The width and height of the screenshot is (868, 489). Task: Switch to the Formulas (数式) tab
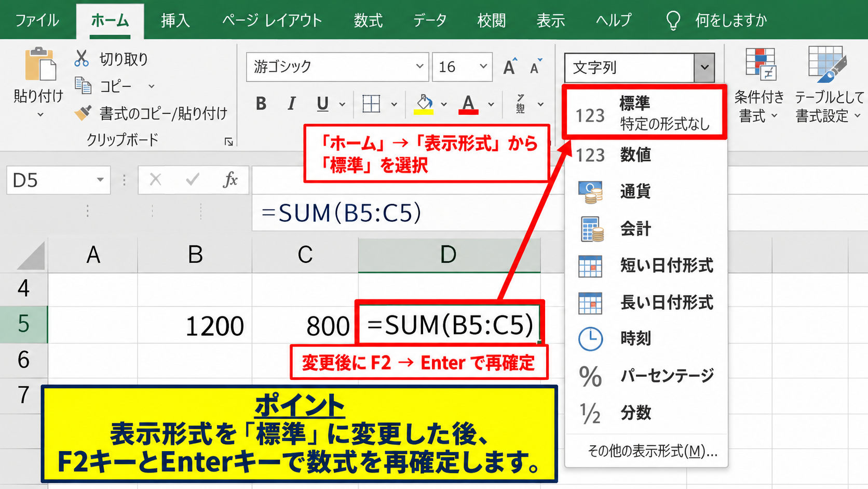[368, 21]
